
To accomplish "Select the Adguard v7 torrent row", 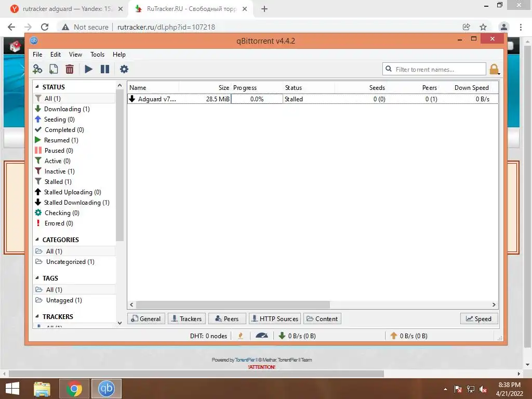I will click(x=312, y=99).
